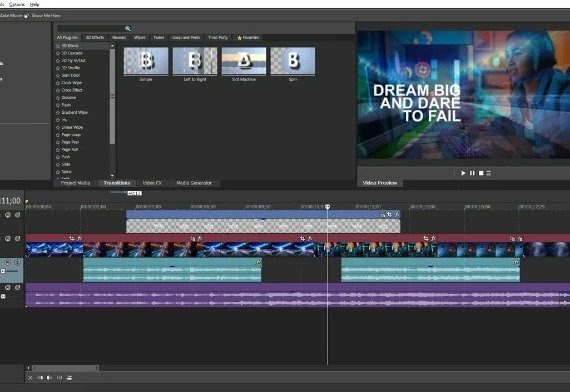Toggle favorite star for Barn Door
Screen dimensions: 570x392
click(58, 76)
